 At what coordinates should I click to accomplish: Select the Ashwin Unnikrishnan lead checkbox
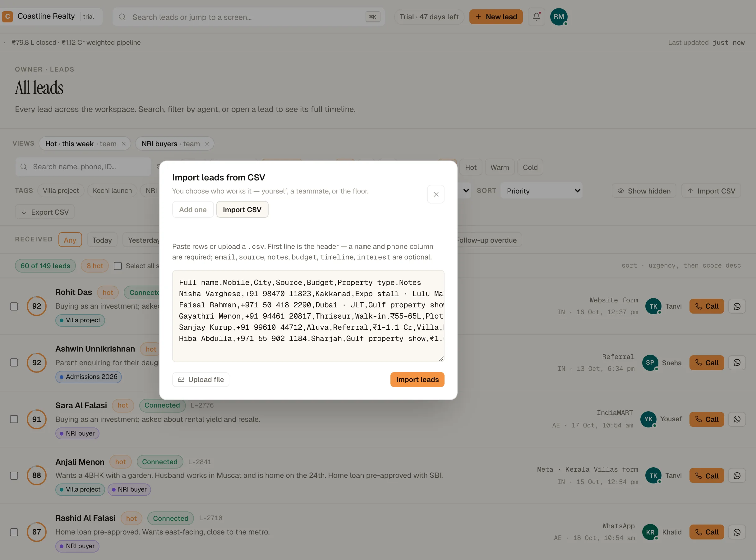pyautogui.click(x=14, y=362)
